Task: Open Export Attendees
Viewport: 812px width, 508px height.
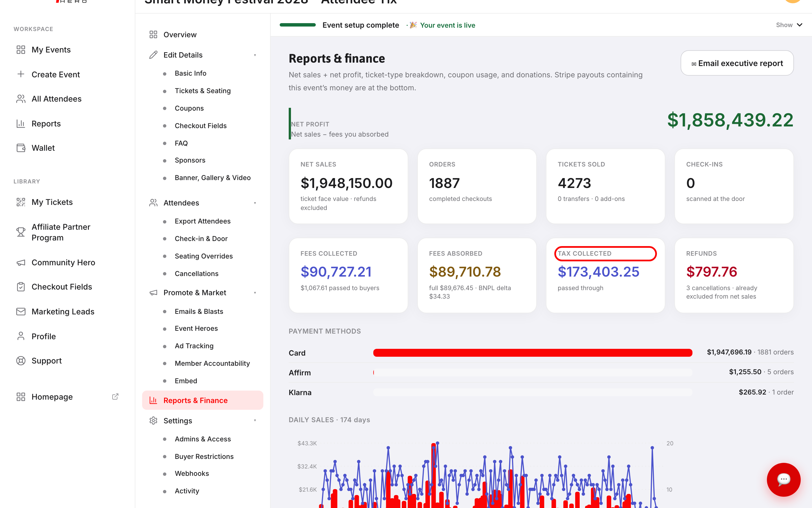Action: (203, 221)
